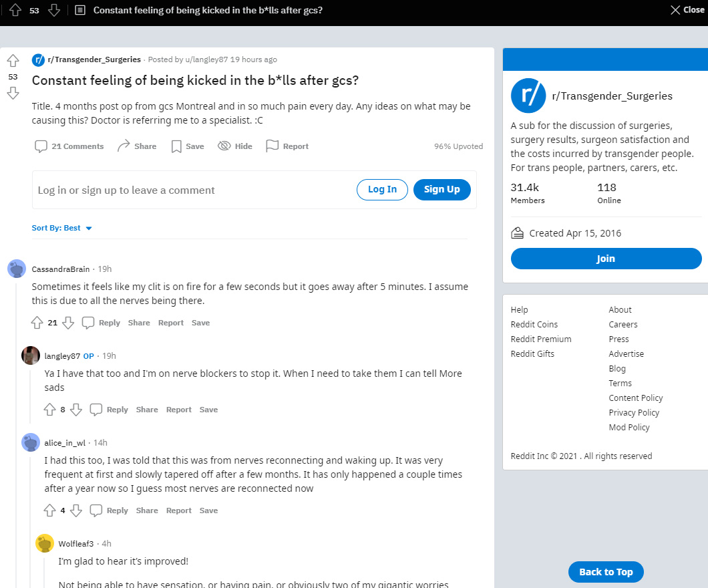Upvote alice_in_wl's comment
The height and width of the screenshot is (588, 708).
49,510
